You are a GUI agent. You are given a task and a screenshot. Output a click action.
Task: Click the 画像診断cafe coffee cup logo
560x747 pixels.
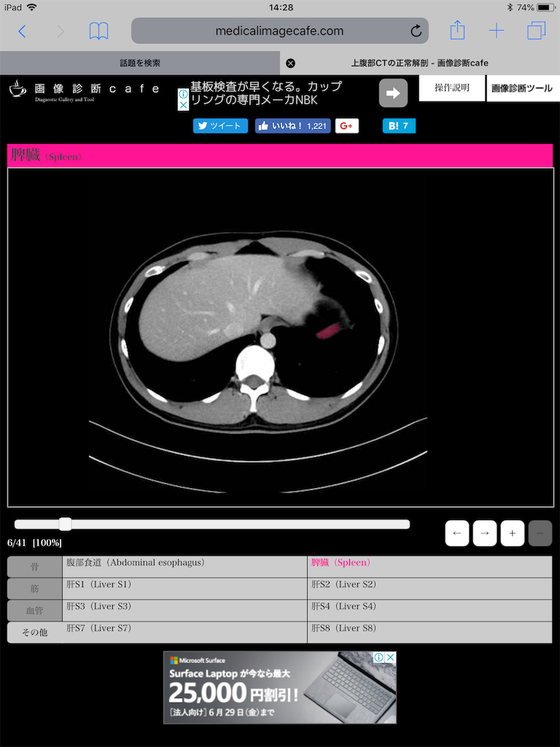click(18, 89)
